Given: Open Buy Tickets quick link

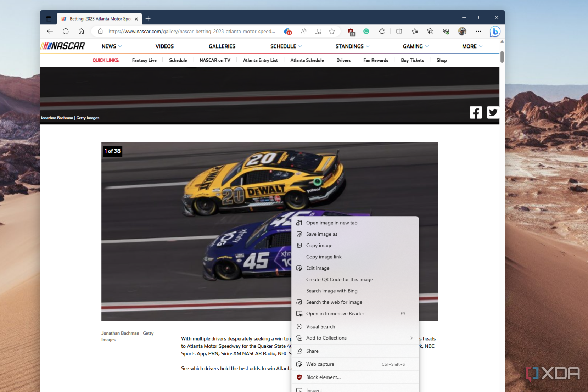Looking at the screenshot, I should [x=412, y=60].
